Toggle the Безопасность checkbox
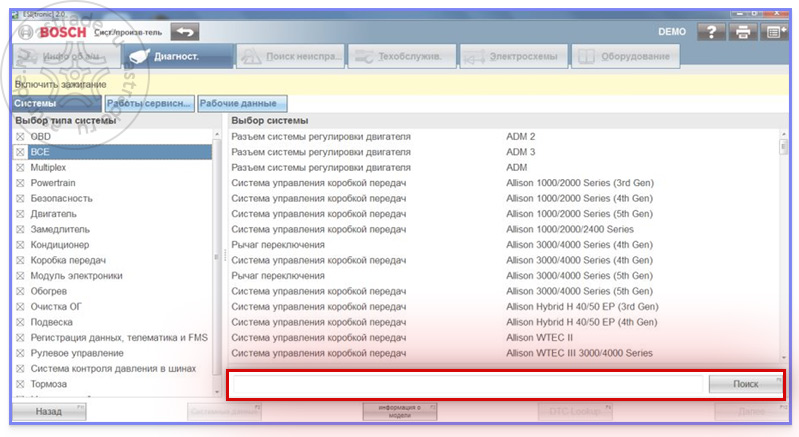Screen dimensions: 799x437 [20, 198]
